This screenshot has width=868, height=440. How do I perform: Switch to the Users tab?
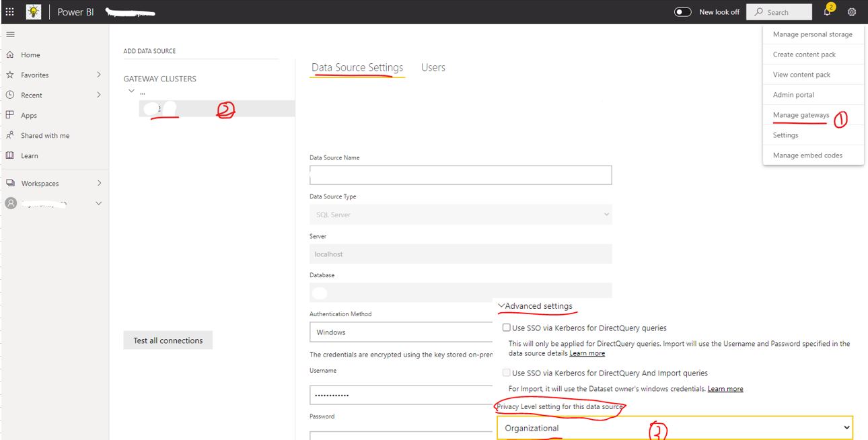(x=433, y=67)
